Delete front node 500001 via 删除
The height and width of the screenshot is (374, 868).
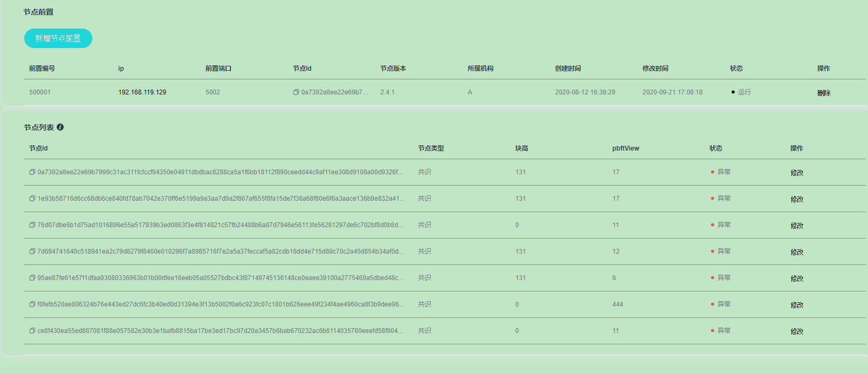824,93
